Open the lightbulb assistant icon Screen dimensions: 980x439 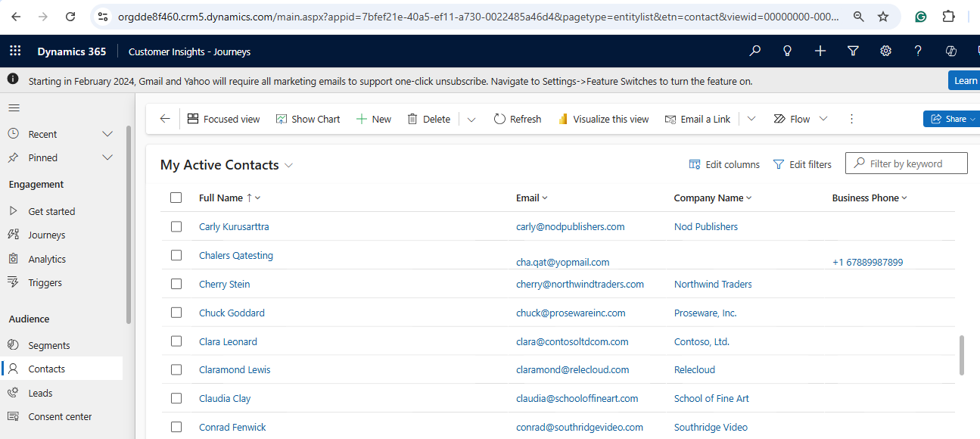pos(787,51)
